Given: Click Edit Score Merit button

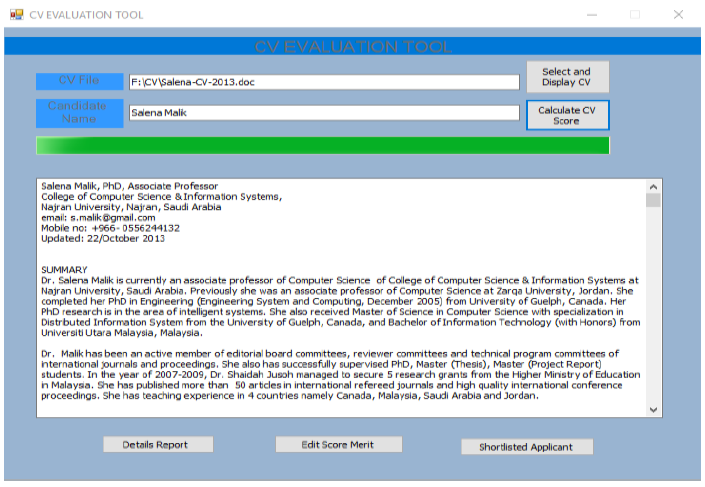Looking at the screenshot, I should click(x=339, y=444).
